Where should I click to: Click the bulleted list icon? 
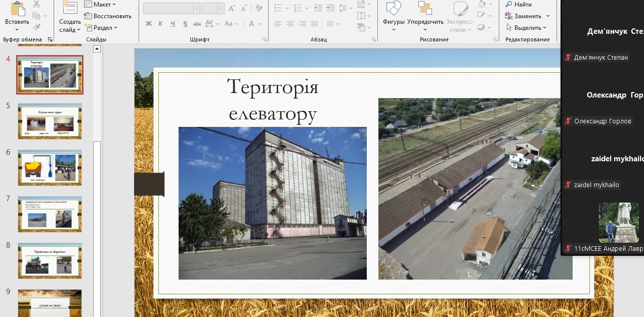[278, 8]
